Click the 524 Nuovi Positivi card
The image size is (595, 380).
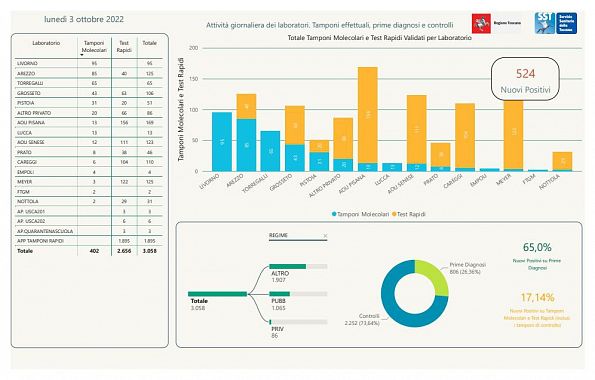click(x=525, y=79)
